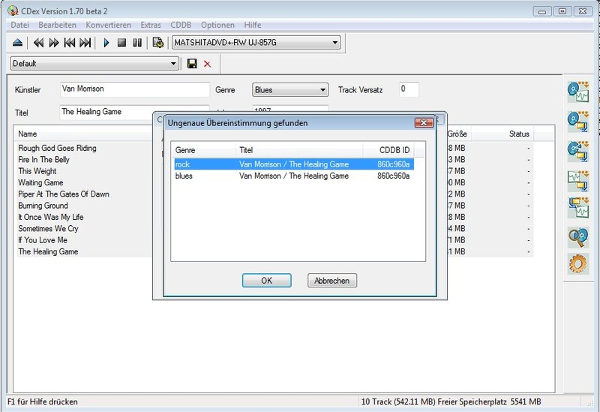Skip to previous track icon
Screen dimensions: 600x412
pos(69,42)
